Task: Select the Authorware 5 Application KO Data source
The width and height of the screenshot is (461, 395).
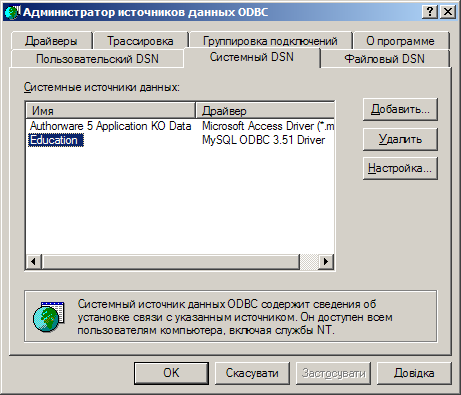Action: (110, 126)
